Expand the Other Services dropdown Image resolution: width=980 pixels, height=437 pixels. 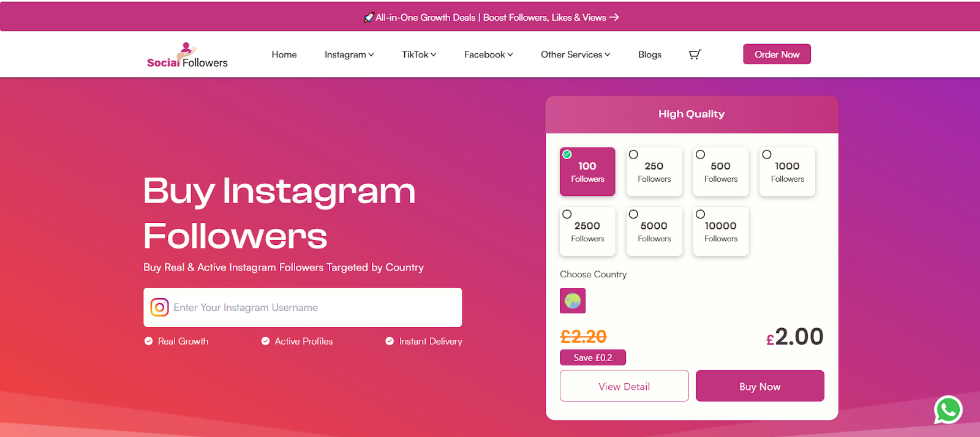pyautogui.click(x=576, y=54)
